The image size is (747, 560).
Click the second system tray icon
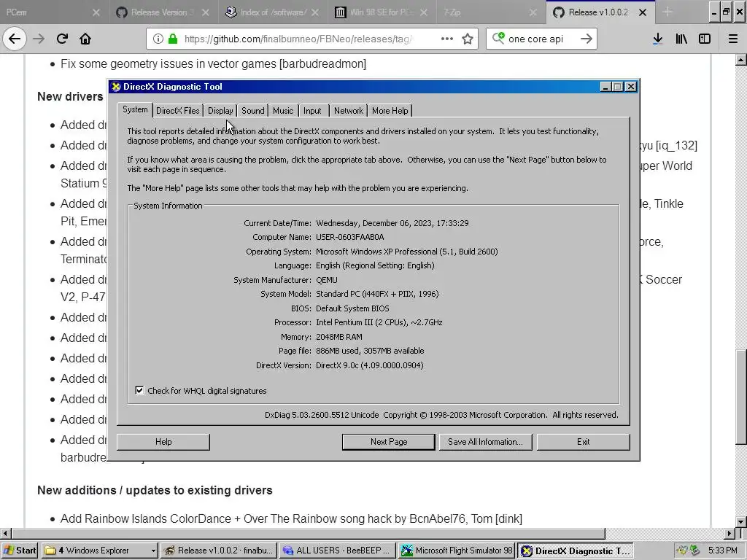pos(694,551)
